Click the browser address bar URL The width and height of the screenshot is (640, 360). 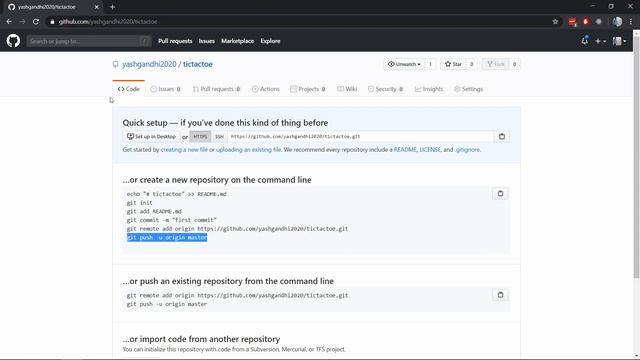pyautogui.click(x=108, y=22)
